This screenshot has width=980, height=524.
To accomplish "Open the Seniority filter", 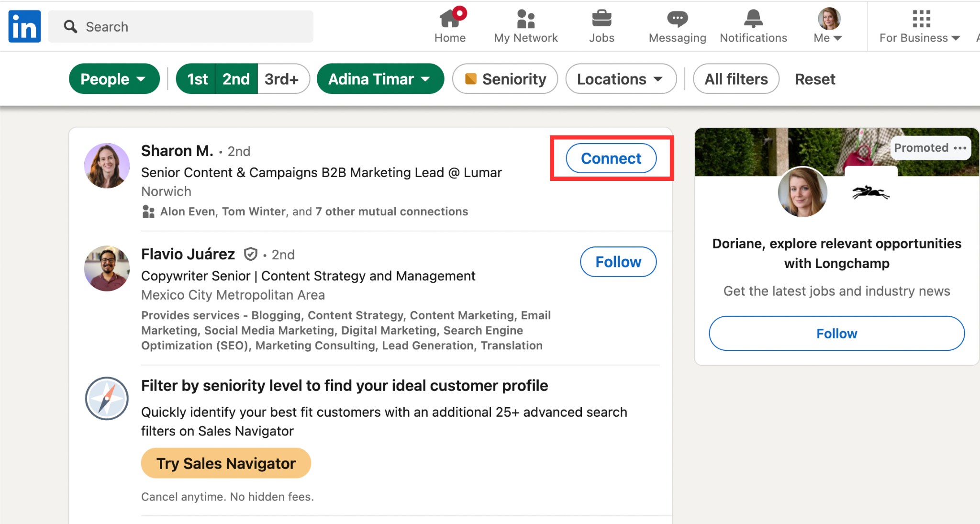I will point(505,79).
